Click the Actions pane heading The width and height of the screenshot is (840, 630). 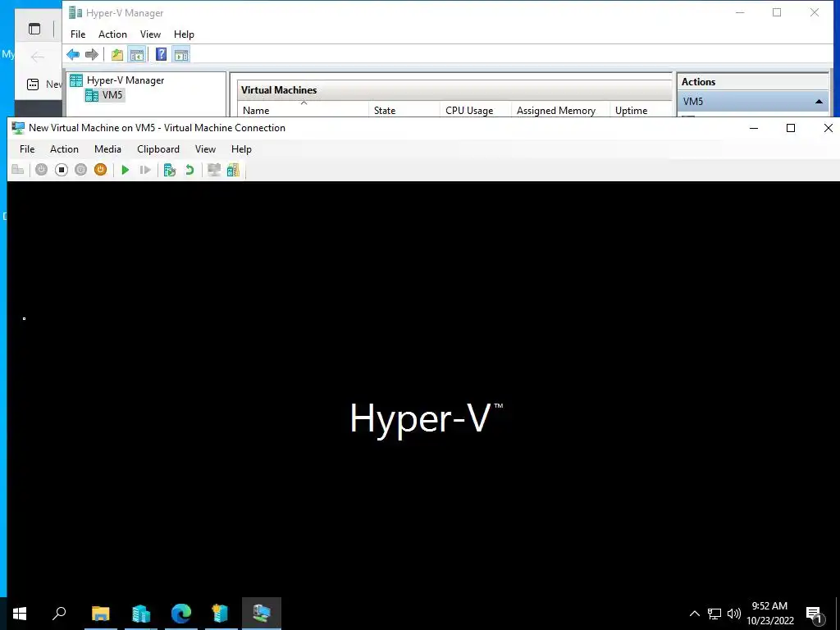tap(698, 82)
